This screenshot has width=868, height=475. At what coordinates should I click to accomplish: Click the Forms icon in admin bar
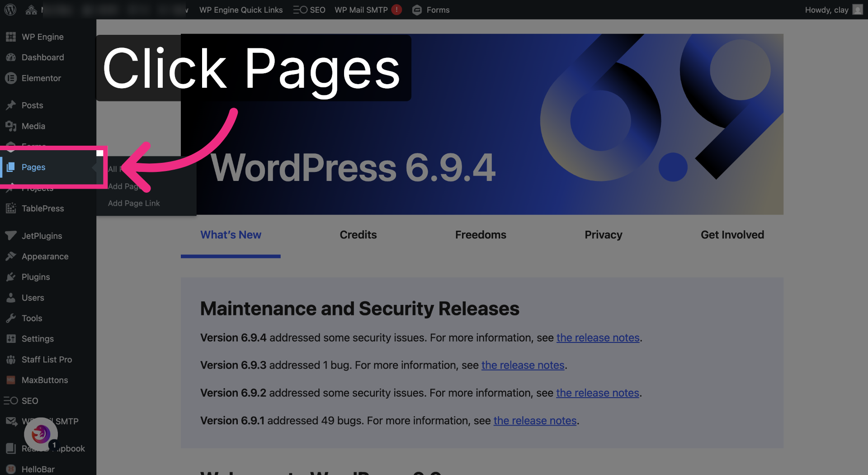[x=417, y=9]
